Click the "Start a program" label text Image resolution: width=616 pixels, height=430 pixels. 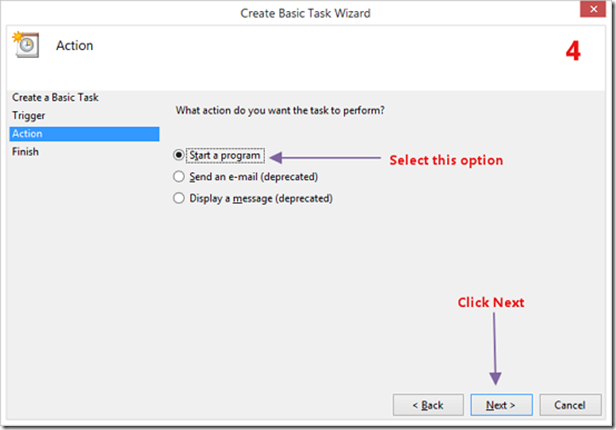(x=225, y=155)
